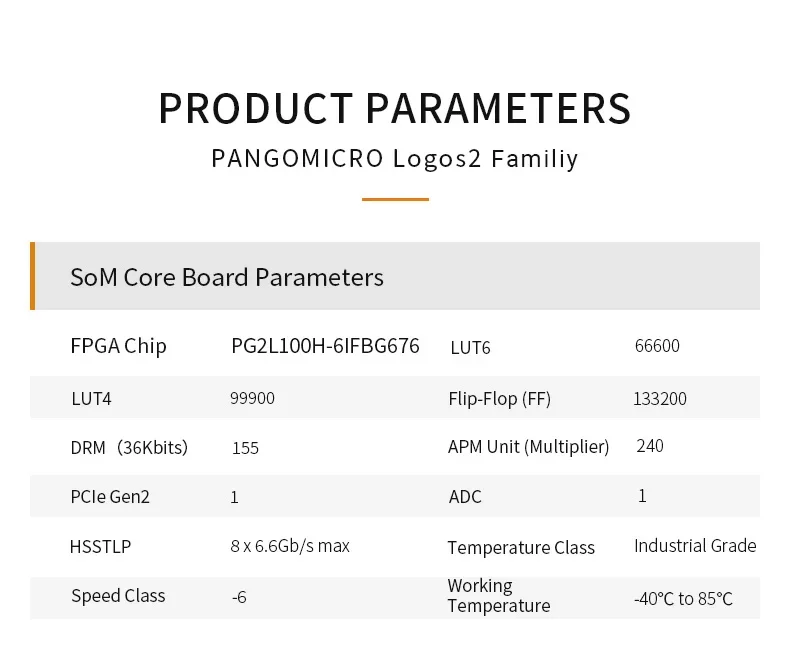Click the PCIe Gen2 row label
The width and height of the screenshot is (790, 662).
(110, 496)
